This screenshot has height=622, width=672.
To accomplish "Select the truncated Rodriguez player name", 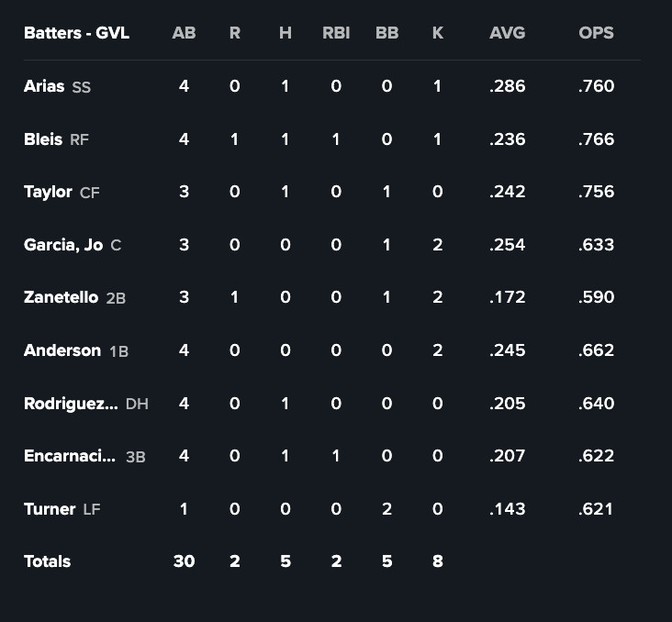I will pos(71,404).
